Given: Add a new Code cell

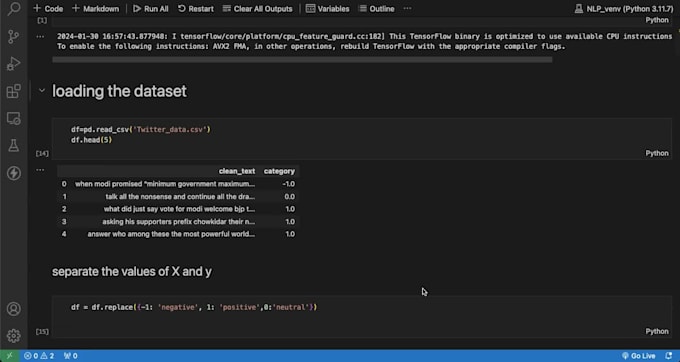Looking at the screenshot, I should click(x=48, y=9).
